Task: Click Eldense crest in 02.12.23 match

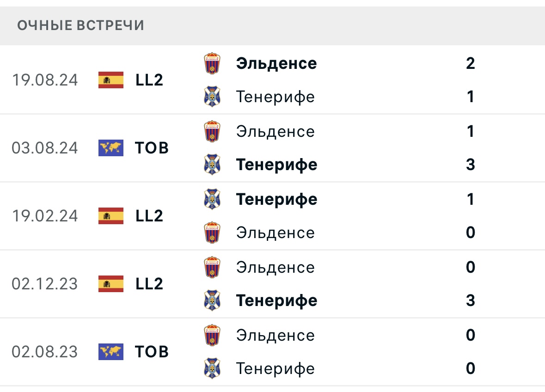Action: click(x=212, y=267)
